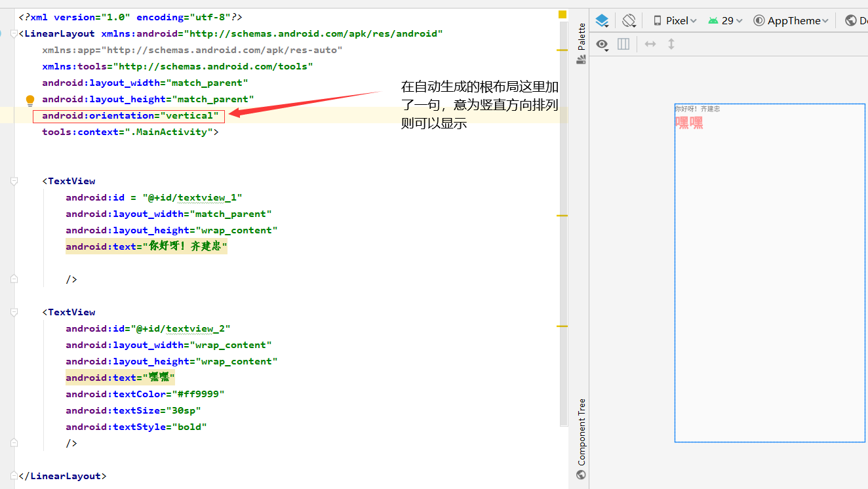The width and height of the screenshot is (868, 489).
Task: Click the column guidelines icon in design toolbar
Action: tap(623, 44)
